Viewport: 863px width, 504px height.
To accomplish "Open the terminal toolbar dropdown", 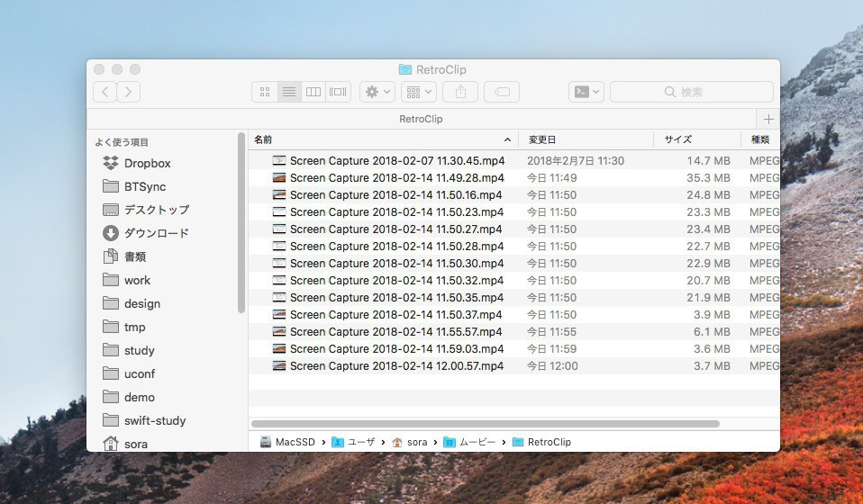I will tap(586, 92).
